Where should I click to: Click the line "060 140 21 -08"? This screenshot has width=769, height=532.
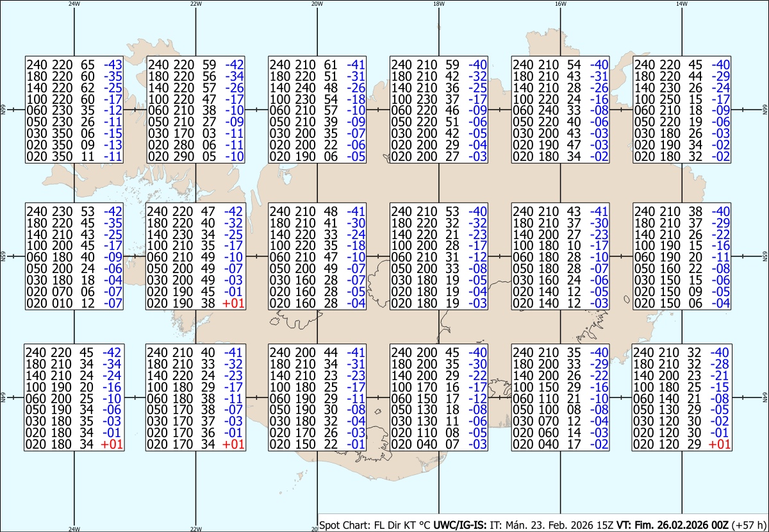(x=681, y=398)
